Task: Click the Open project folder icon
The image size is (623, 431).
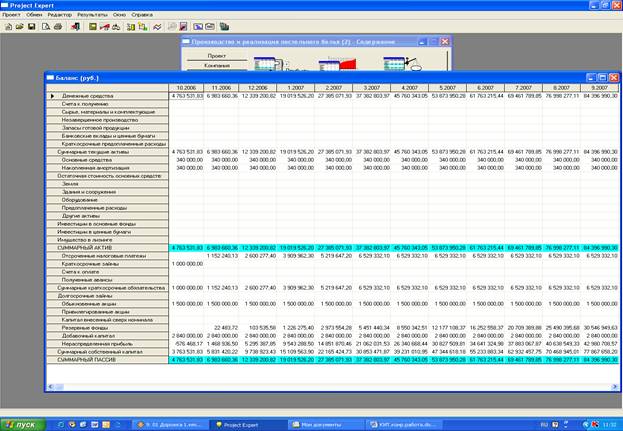Action: pos(19,26)
